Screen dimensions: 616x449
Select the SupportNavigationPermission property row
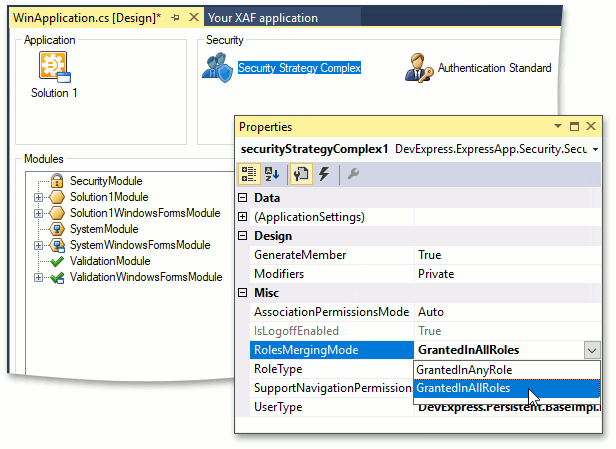pyautogui.click(x=332, y=388)
